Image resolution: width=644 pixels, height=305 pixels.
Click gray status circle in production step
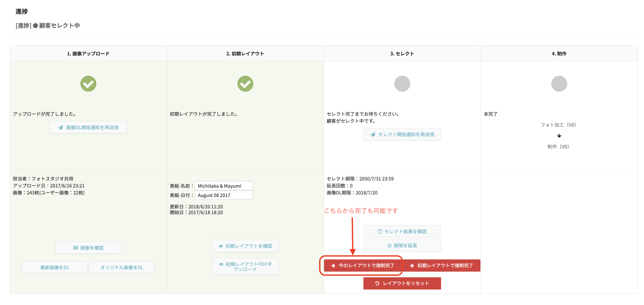[559, 84]
